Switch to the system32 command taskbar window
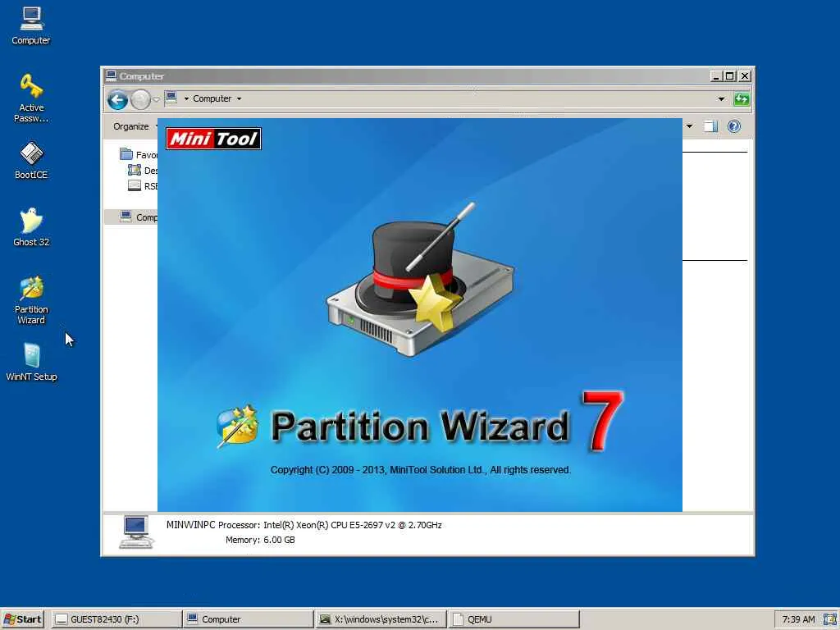 (381, 619)
